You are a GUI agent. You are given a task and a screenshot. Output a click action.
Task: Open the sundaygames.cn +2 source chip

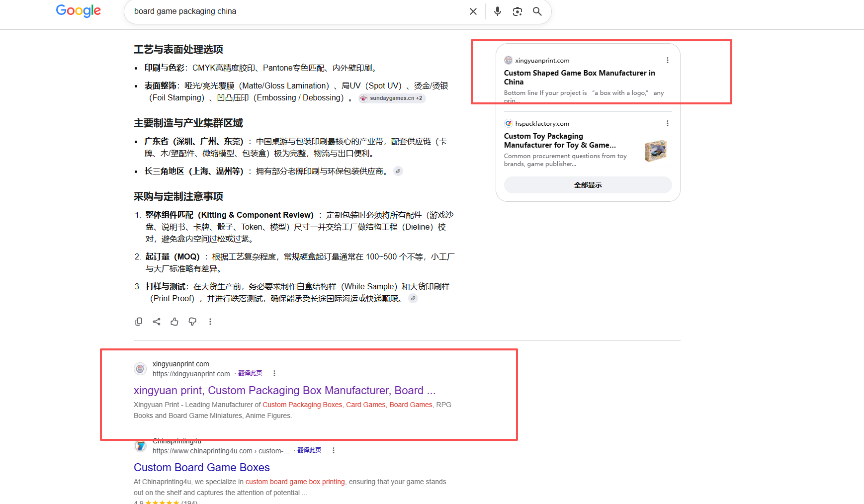point(392,98)
